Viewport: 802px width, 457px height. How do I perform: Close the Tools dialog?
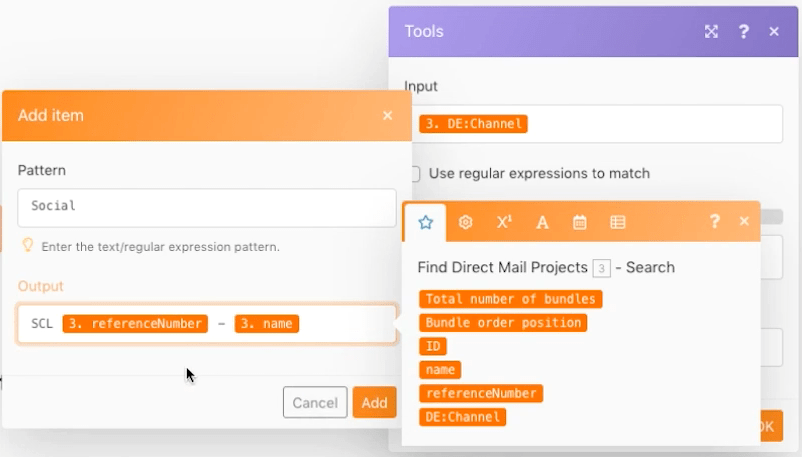[774, 32]
